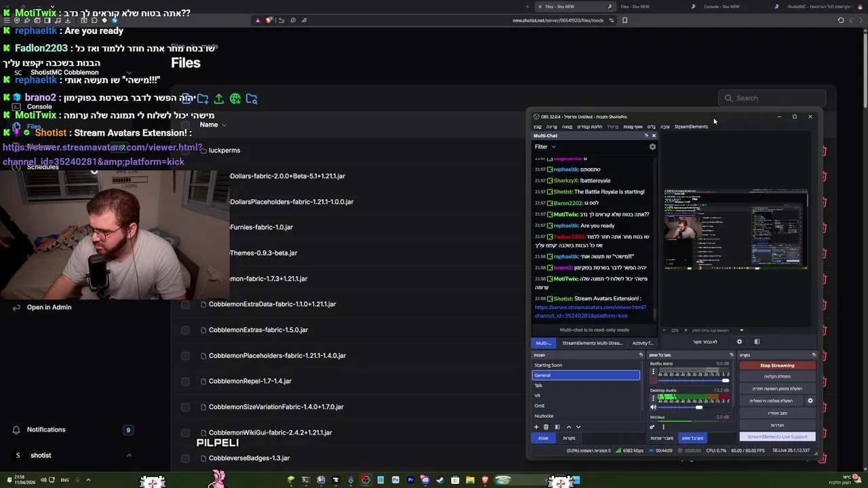This screenshot has height=488, width=868.
Task: Open the StreamElements menu in OBS
Action: [x=691, y=127]
